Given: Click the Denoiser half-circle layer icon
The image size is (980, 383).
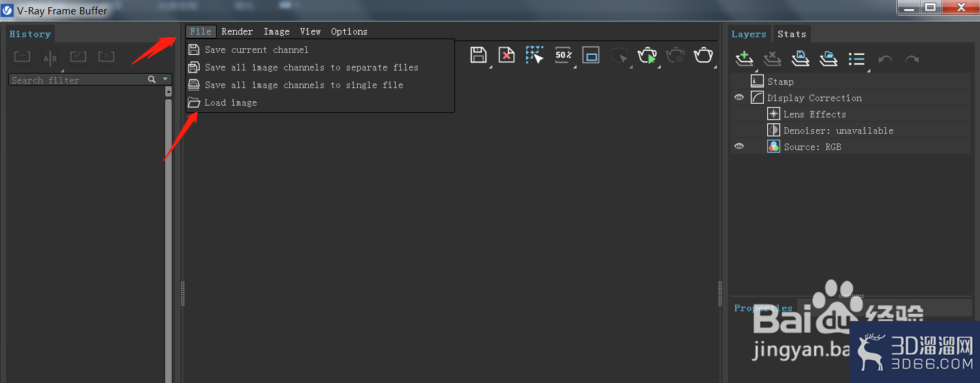Looking at the screenshot, I should click(x=774, y=130).
